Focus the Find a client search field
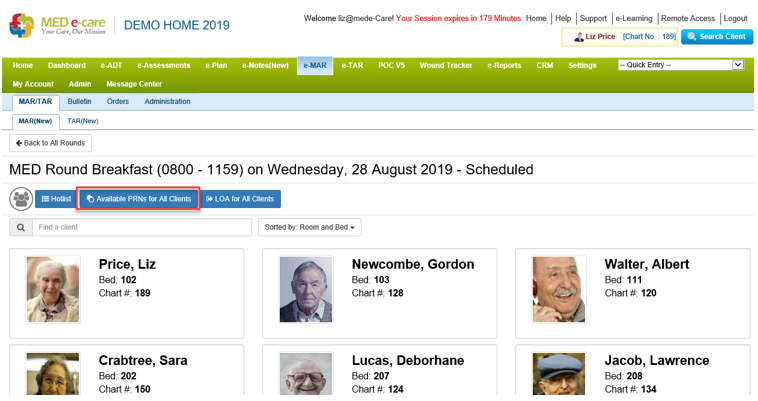This screenshot has height=401, width=758. tap(141, 228)
